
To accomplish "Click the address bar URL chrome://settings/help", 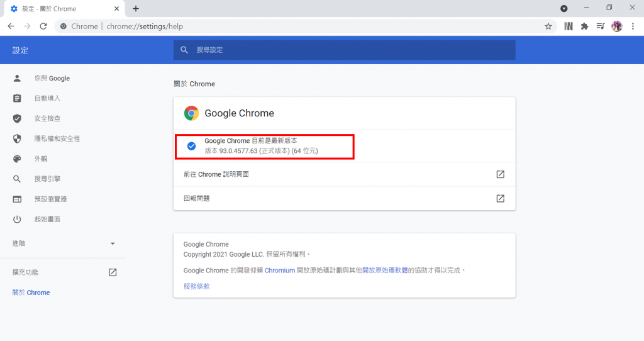I will [x=145, y=26].
